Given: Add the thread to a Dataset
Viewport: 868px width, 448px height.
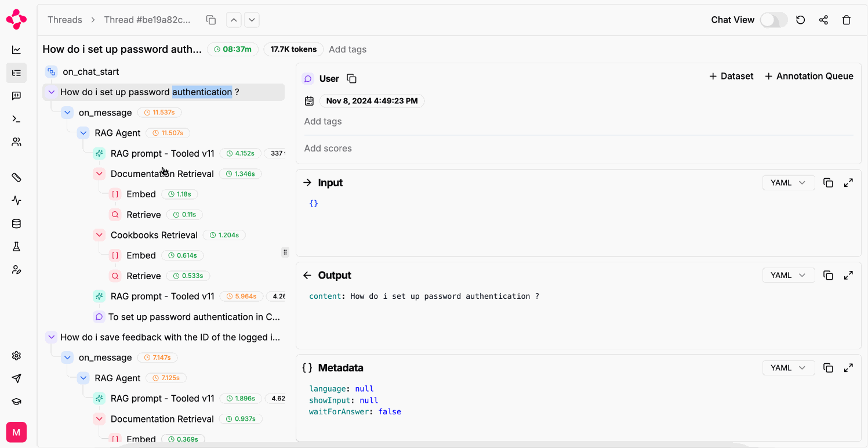Looking at the screenshot, I should coord(731,75).
